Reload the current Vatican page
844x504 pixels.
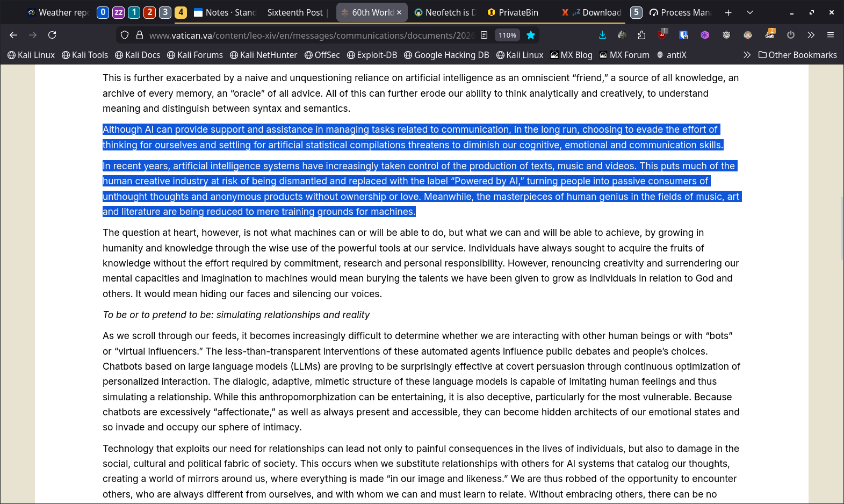coord(52,35)
